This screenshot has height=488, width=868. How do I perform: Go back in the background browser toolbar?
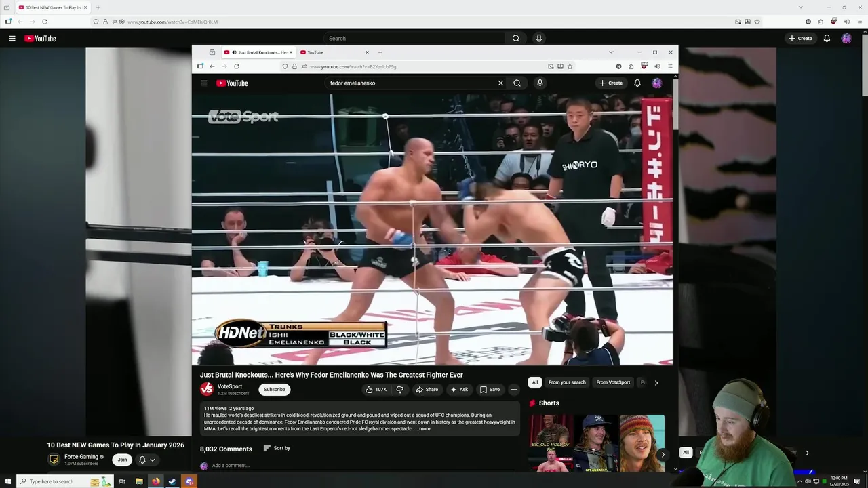(x=20, y=22)
